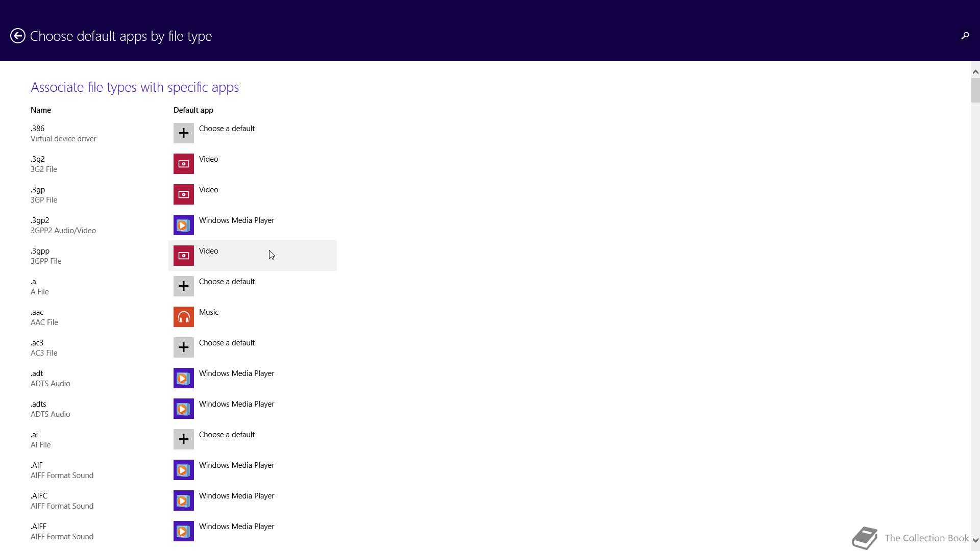Select the .adts file type name
The height and width of the screenshot is (551, 980).
[x=38, y=404]
